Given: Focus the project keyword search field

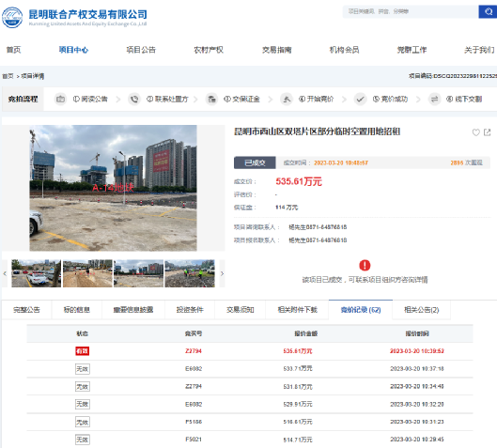Looking at the screenshot, I should [x=411, y=11].
